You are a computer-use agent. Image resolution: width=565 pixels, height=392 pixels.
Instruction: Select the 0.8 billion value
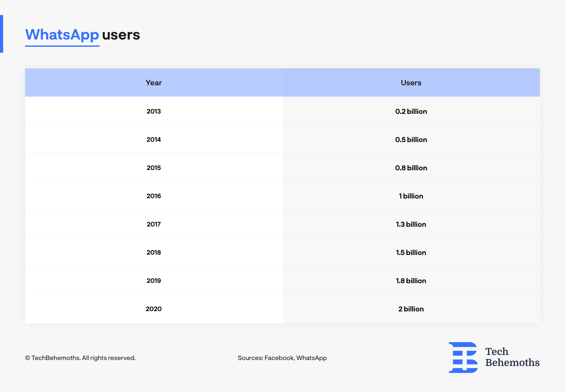(x=411, y=168)
